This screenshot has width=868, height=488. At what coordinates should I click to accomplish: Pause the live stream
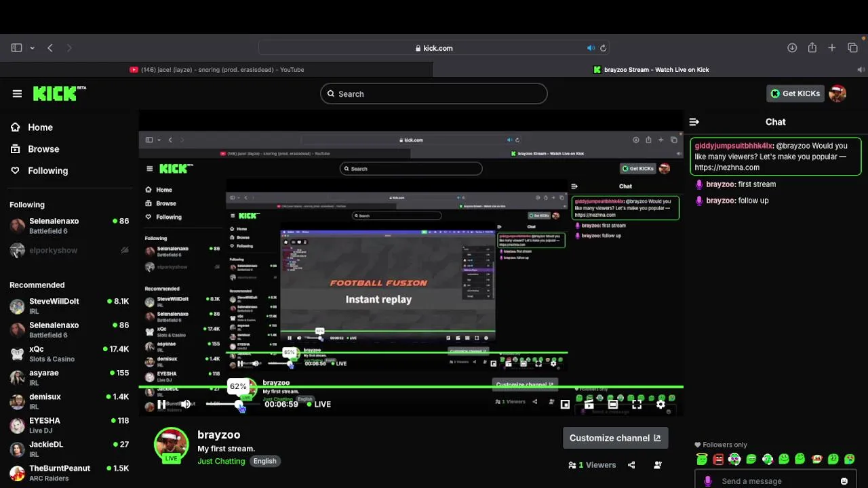161,404
